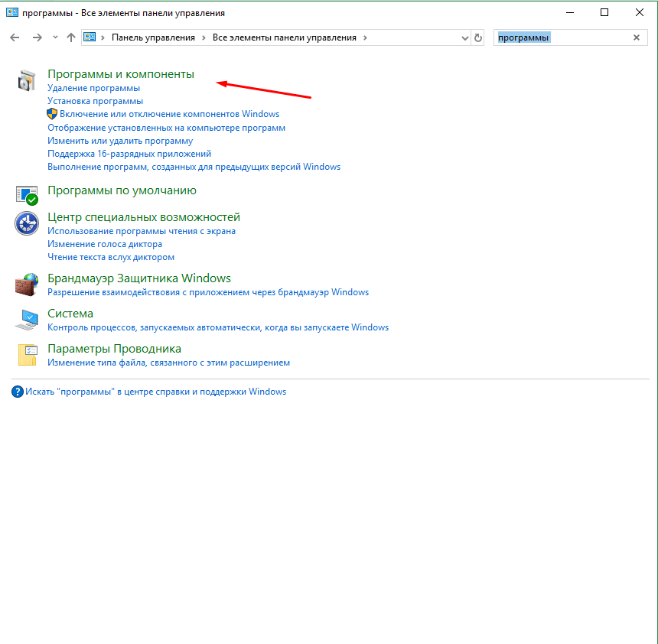Screen dimensions: 658x644
Task: Click the window title bar control panel icon
Action: click(11, 12)
